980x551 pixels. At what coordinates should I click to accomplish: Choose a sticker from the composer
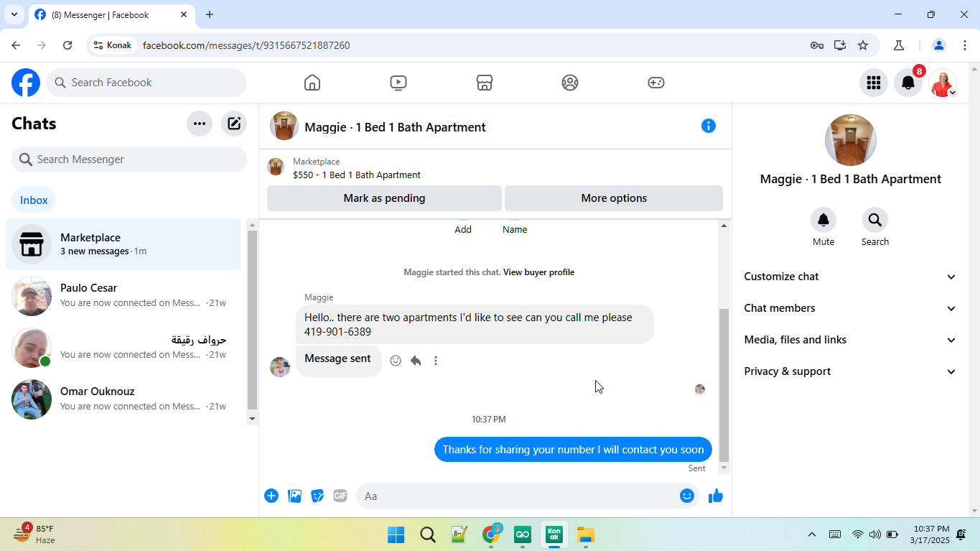[x=317, y=496]
